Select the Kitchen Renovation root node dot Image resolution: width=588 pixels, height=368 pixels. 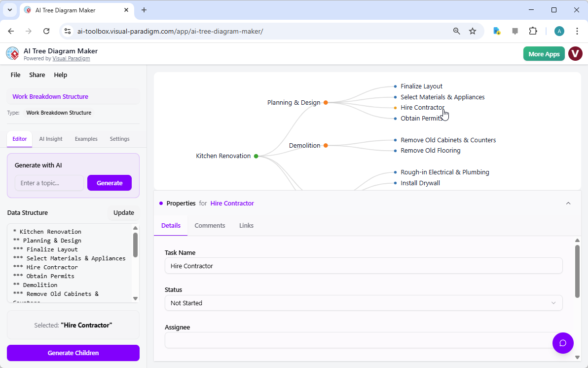[256, 156]
